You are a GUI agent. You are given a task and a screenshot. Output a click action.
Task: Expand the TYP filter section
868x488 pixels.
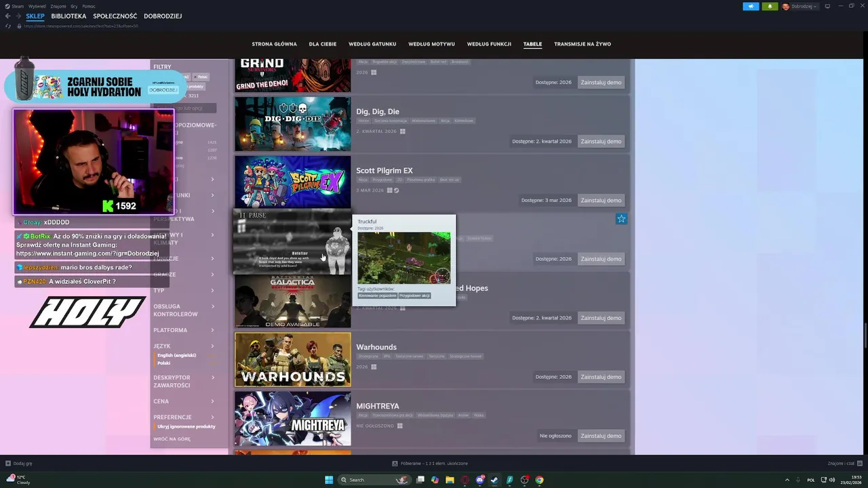[x=184, y=290]
